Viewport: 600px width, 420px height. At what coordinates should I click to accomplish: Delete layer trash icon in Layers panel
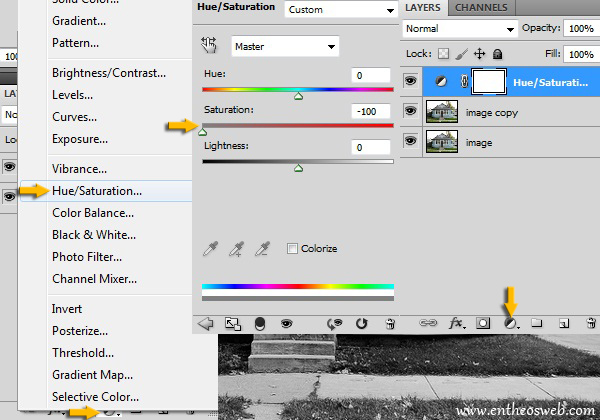(x=591, y=323)
